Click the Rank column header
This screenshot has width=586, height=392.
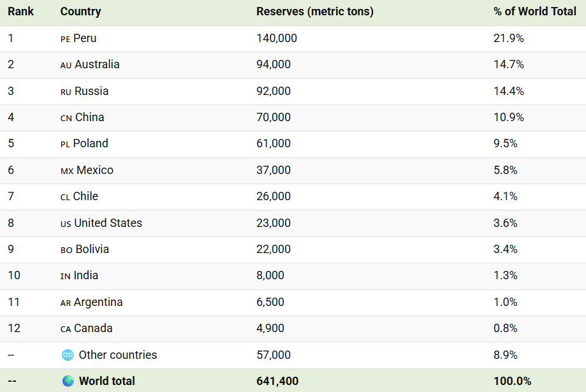[21, 11]
